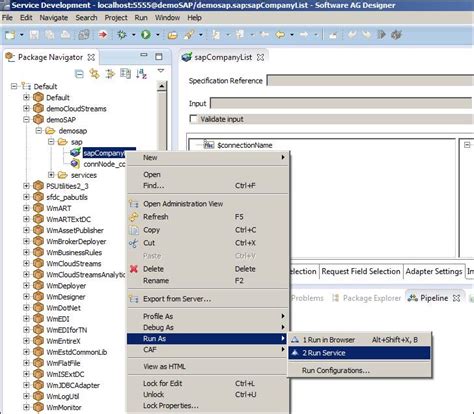This screenshot has width=474, height=414.
Task: Click the alphabetical a-z sort icon in Package Navigator
Action: (141, 74)
